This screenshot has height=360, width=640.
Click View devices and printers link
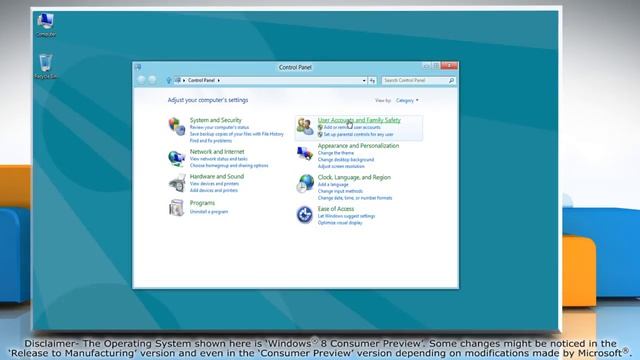pos(214,184)
